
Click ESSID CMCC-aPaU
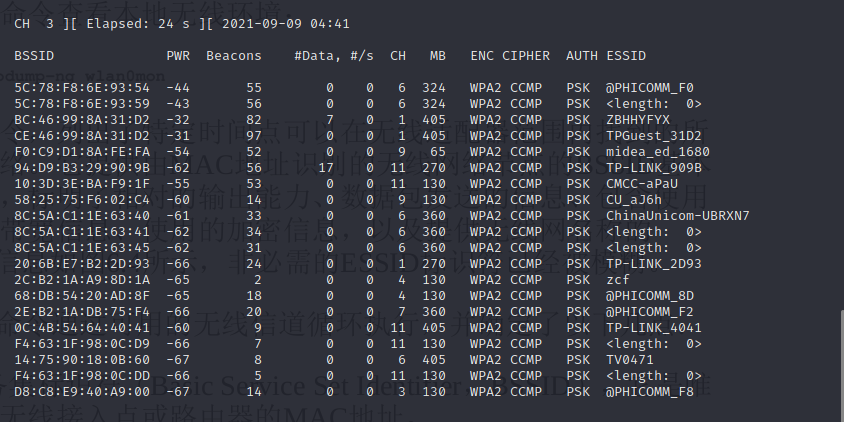click(x=642, y=184)
